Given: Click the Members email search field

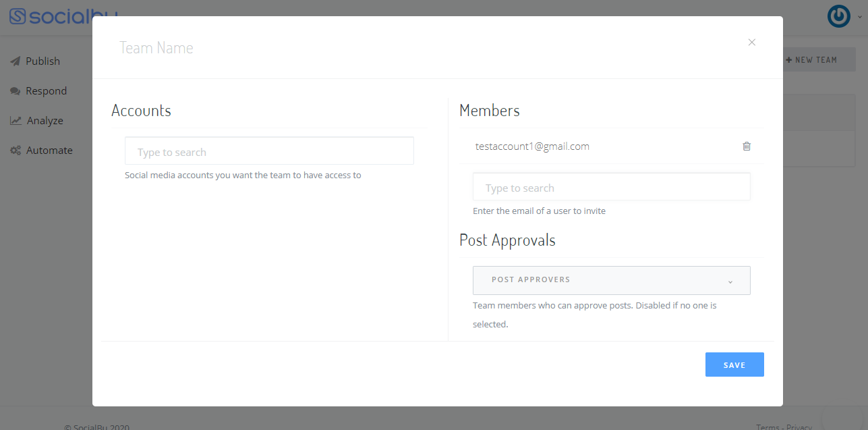Looking at the screenshot, I should (612, 187).
